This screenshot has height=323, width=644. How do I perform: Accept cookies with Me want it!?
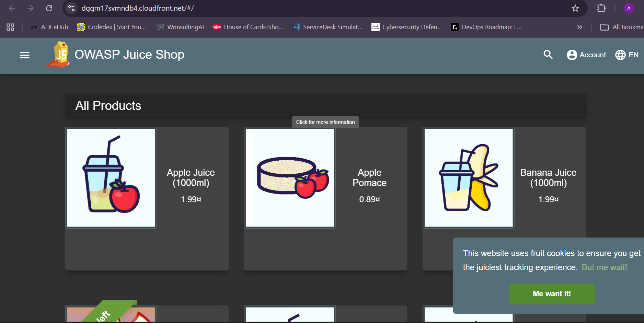(552, 293)
